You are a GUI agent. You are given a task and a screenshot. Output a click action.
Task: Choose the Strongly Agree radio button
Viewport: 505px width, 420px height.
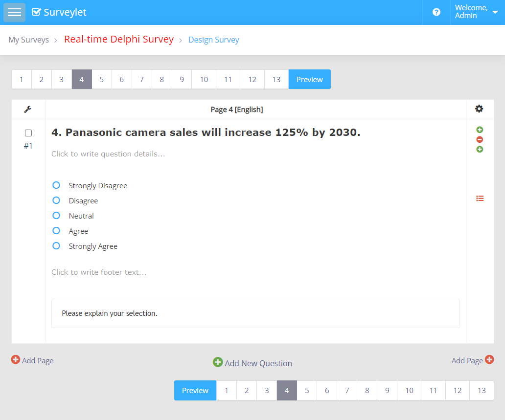[56, 246]
